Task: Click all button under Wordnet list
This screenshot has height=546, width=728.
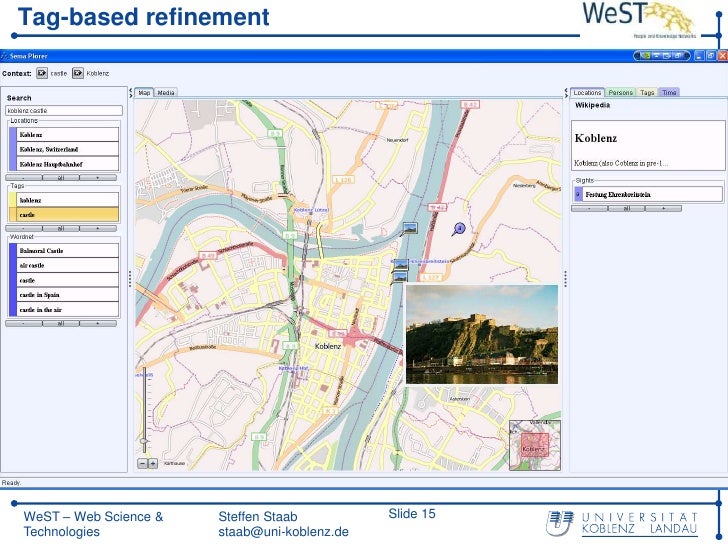Action: click(x=61, y=324)
